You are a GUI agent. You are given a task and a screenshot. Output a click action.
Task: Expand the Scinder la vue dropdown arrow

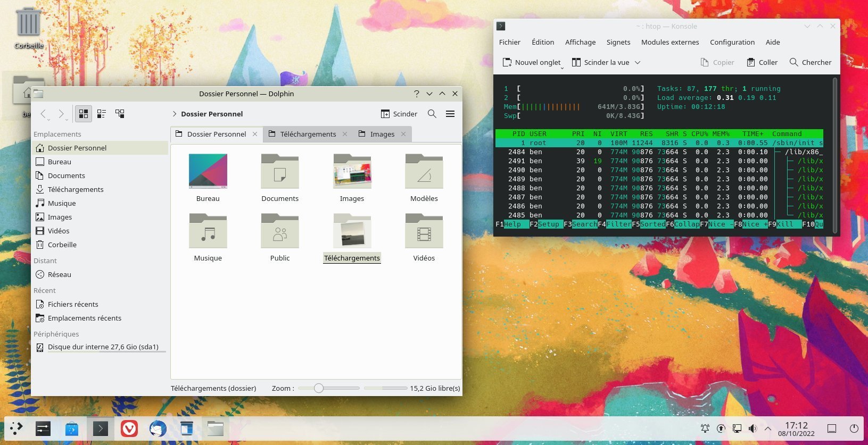(638, 62)
